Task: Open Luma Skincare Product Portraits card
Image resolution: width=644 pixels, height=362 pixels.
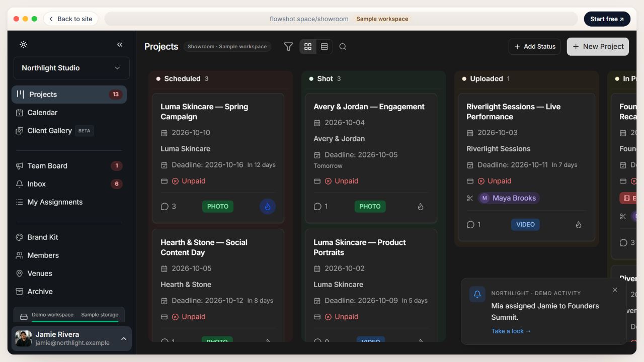Action: (371, 285)
